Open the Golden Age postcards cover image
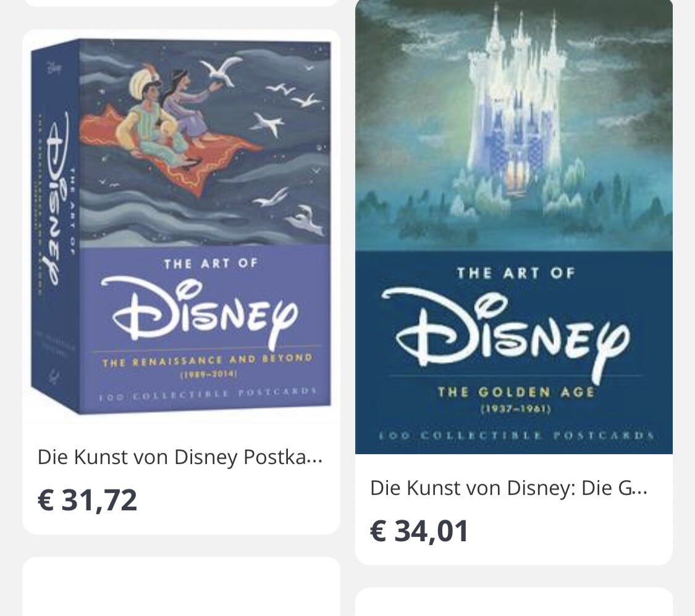Viewport: 695px width, 616px height. pos(513,226)
